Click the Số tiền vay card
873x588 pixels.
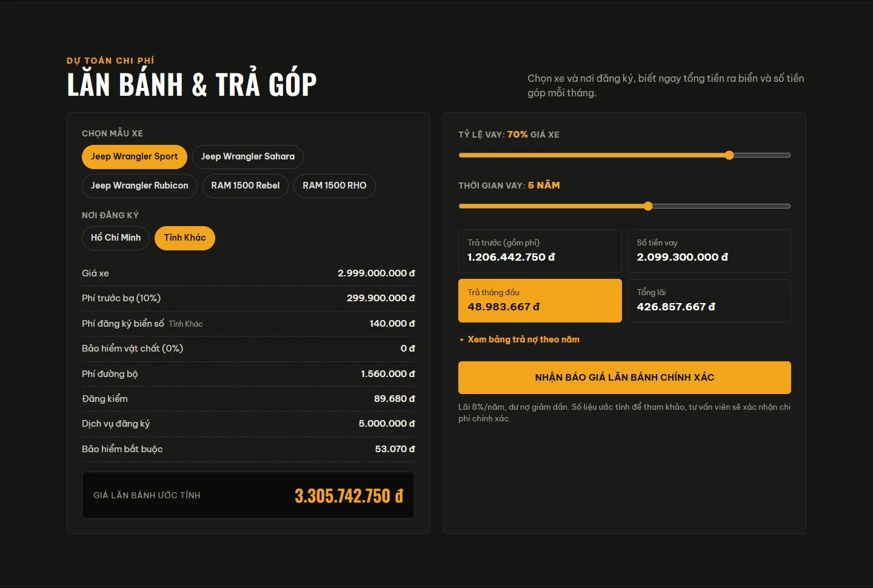tap(709, 251)
